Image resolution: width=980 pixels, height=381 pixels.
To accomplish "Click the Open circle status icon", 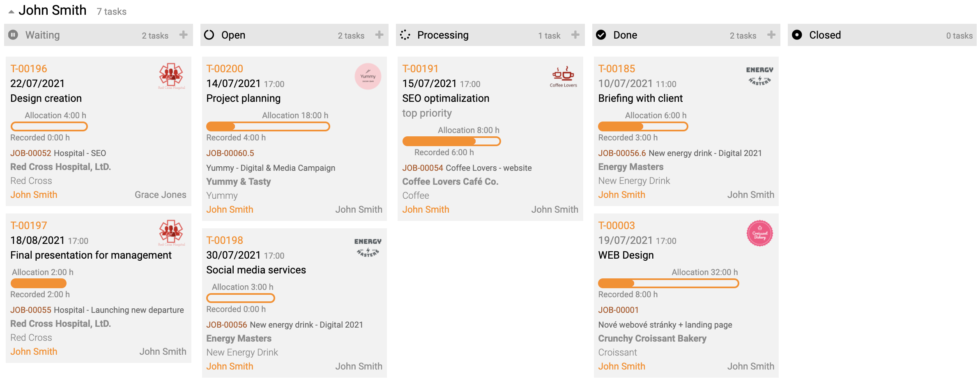I will click(209, 35).
